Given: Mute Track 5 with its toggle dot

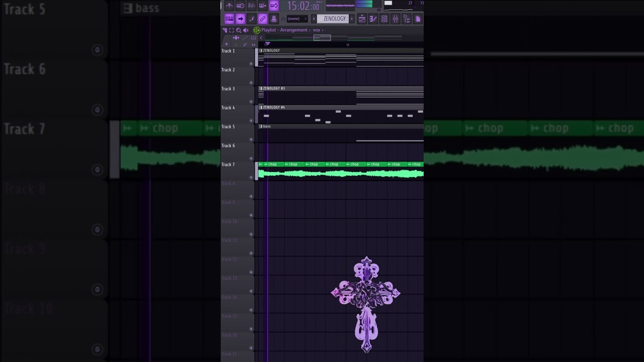Looking at the screenshot, I should point(251,140).
